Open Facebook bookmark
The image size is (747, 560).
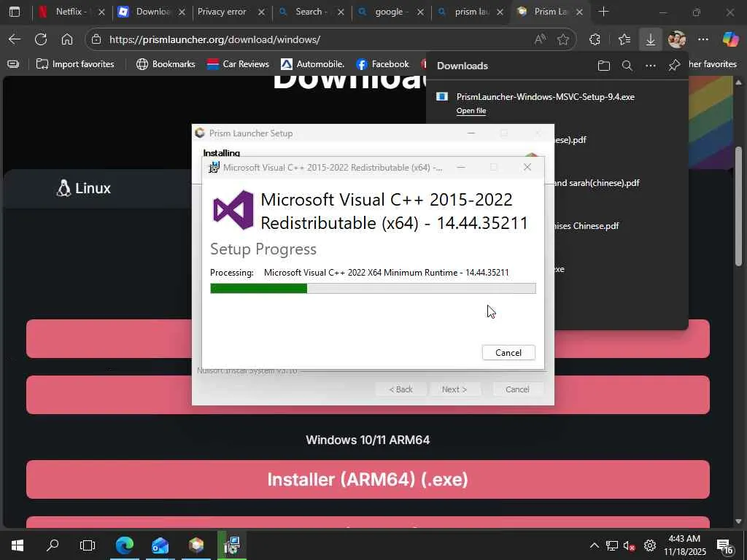tap(382, 64)
